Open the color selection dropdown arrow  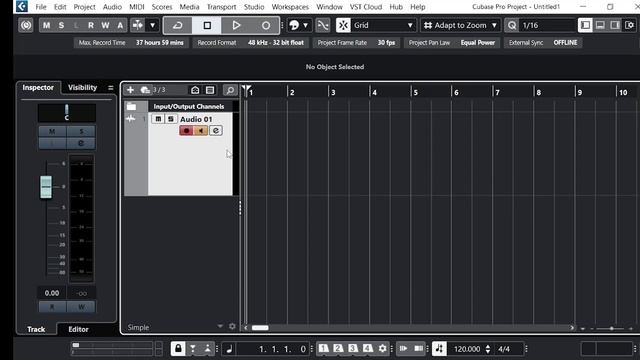pos(305,25)
